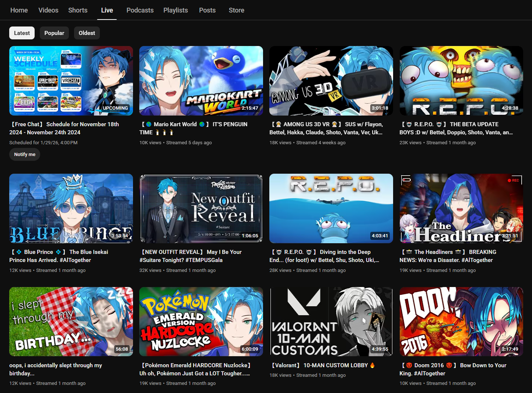Click the birthday stream "12K views" line
Viewport: 532px width, 393px height.
[x=48, y=383]
